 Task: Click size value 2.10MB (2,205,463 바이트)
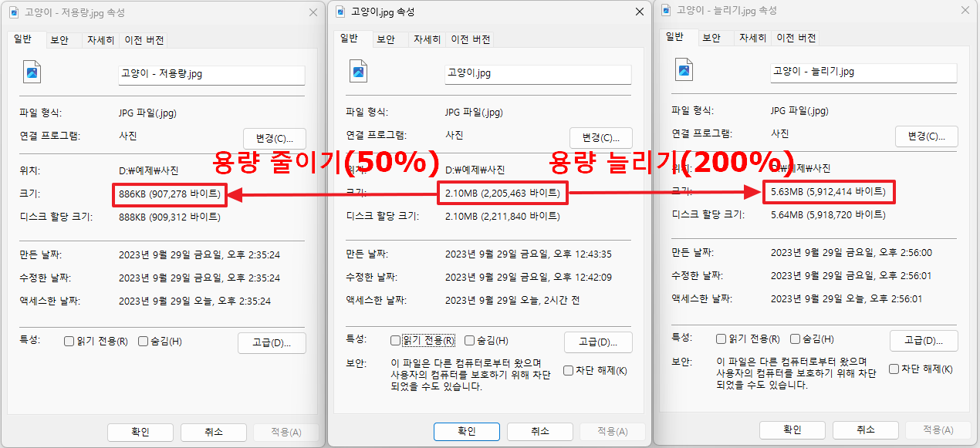pos(503,193)
